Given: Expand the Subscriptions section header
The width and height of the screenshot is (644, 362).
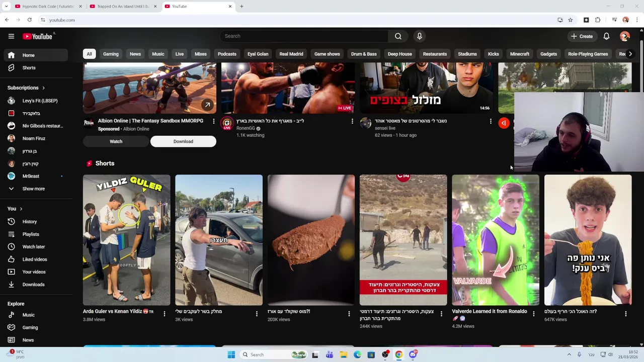Looking at the screenshot, I should coord(26,88).
